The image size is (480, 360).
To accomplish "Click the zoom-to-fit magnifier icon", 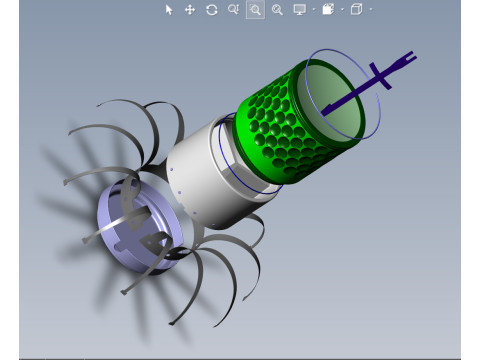I will point(277,10).
